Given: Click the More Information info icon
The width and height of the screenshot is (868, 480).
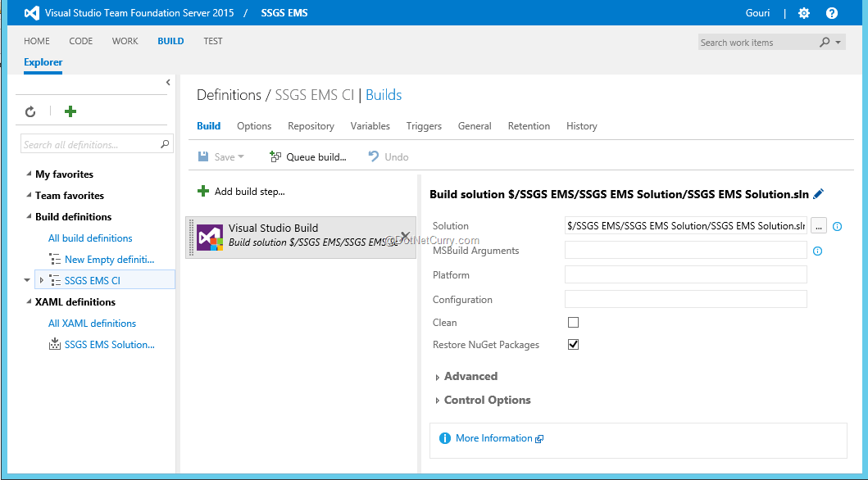Looking at the screenshot, I should pyautogui.click(x=444, y=438).
